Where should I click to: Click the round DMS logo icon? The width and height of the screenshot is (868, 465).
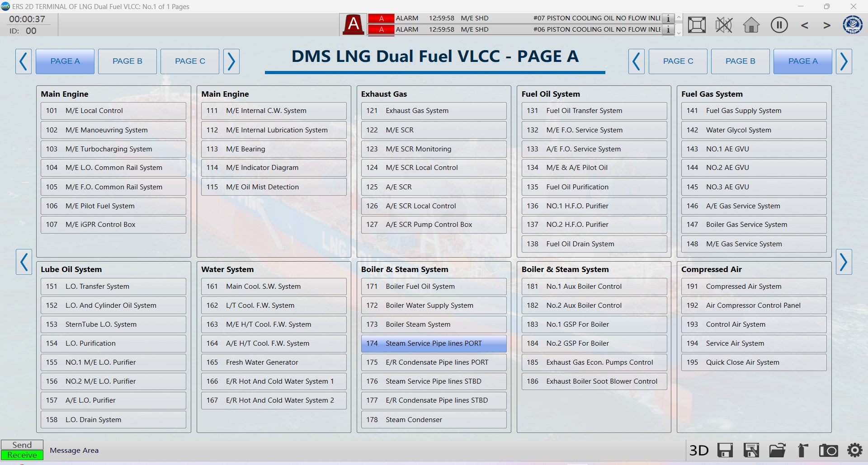(853, 25)
